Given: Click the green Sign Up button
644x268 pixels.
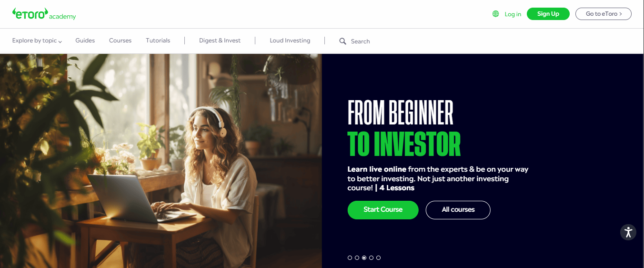Looking at the screenshot, I should [x=548, y=14].
